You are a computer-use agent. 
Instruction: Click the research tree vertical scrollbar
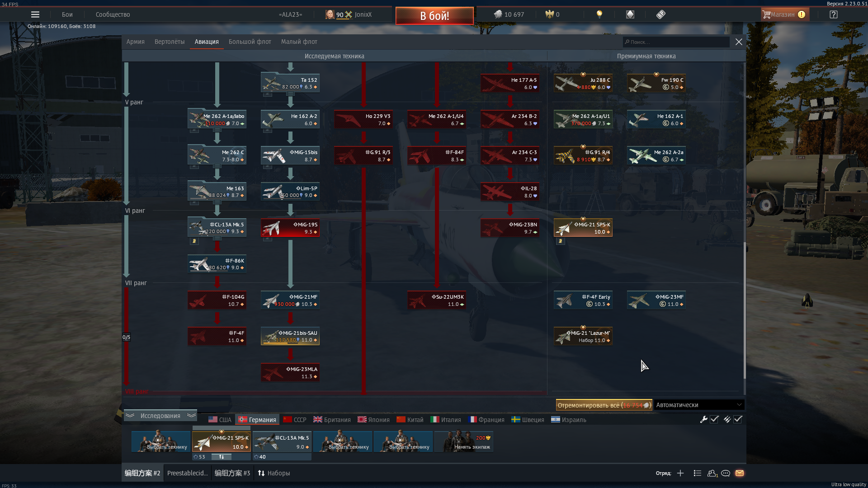pos(744,310)
